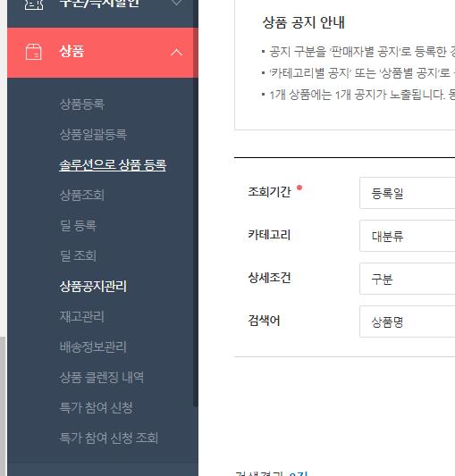This screenshot has width=455, height=476.
Task: Click the 조회기간 label
Action: [x=269, y=192]
